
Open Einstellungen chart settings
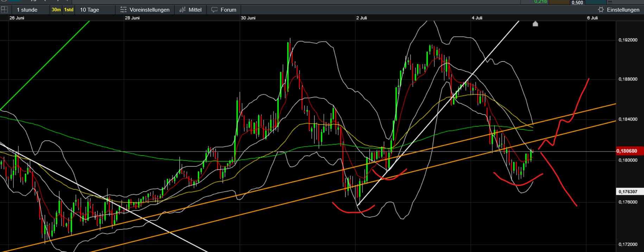point(618,10)
